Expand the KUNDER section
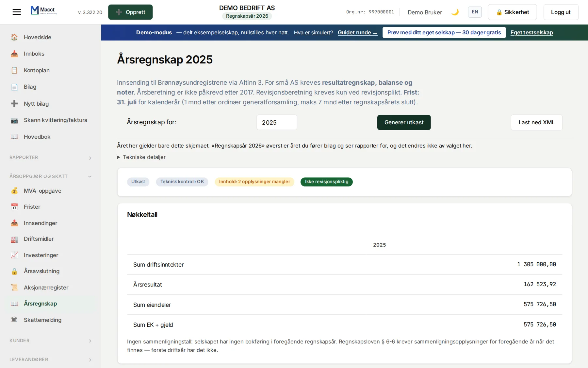The width and height of the screenshot is (588, 368). [x=51, y=341]
